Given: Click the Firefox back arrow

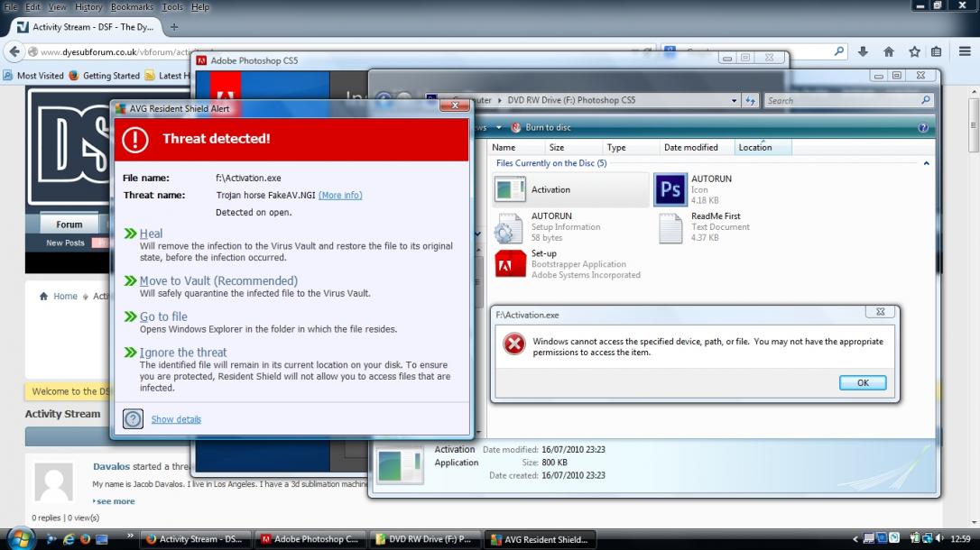Looking at the screenshot, I should coord(15,51).
